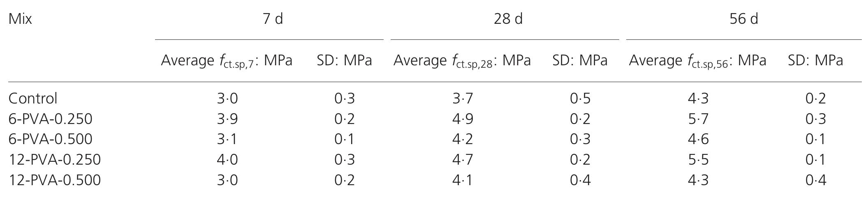Viewport: 868px width, 202px height.
Task: Select the 12-PVA-0.250 row label
Action: (55, 160)
